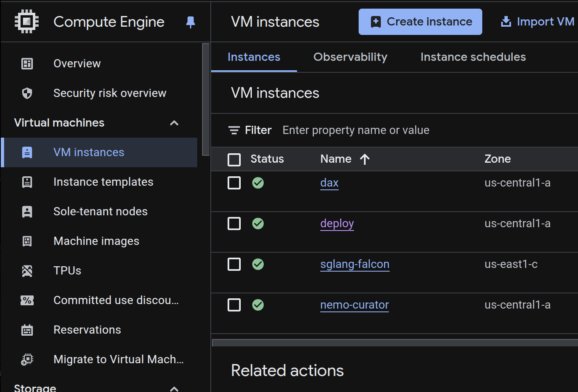Viewport: 578px width, 392px height.
Task: Collapse the Virtual machines section
Action: 174,123
